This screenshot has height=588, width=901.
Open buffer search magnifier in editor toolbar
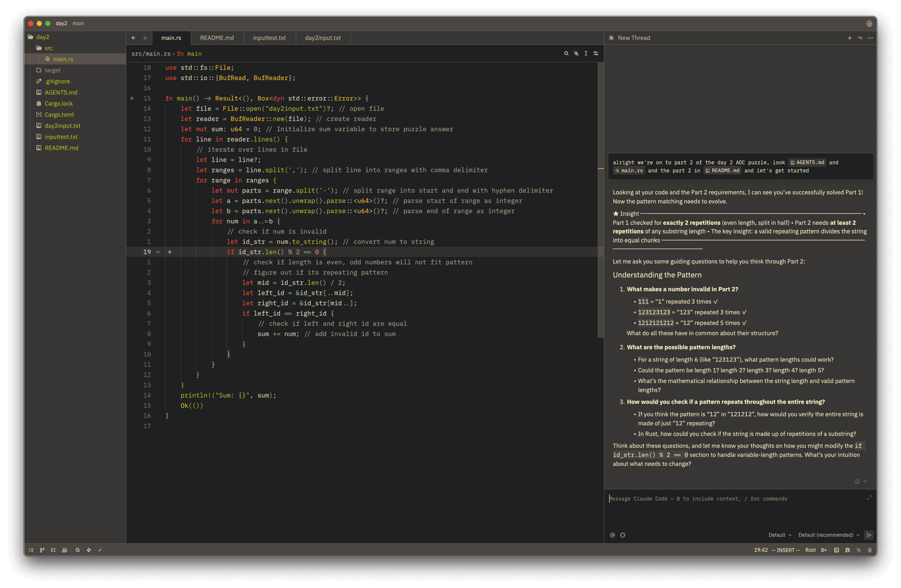[x=566, y=53]
